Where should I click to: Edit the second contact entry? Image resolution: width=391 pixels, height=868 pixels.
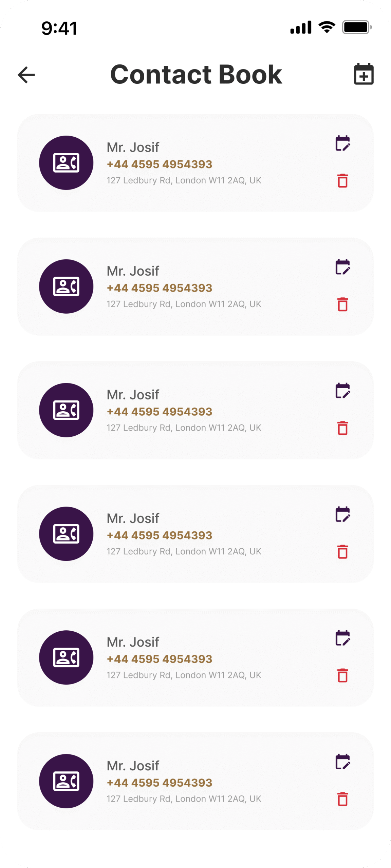[x=342, y=267]
